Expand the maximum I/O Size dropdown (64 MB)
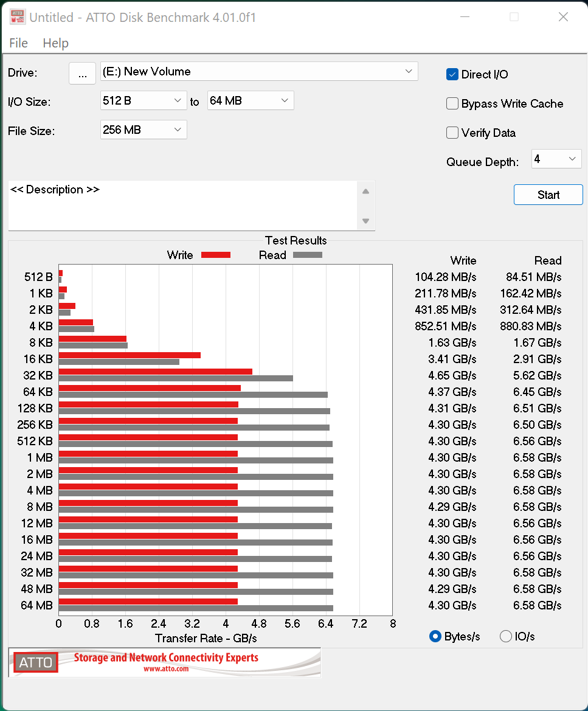588x711 pixels. click(251, 100)
